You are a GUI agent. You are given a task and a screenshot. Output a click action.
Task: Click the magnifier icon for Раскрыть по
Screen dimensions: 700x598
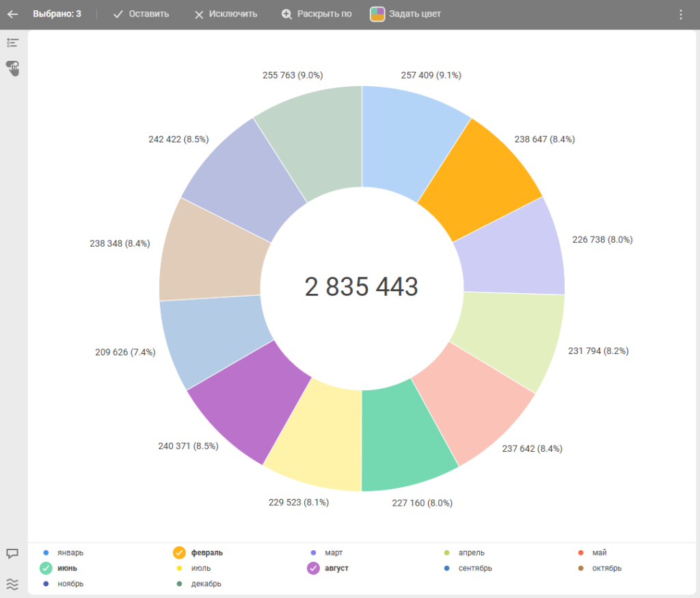click(286, 14)
